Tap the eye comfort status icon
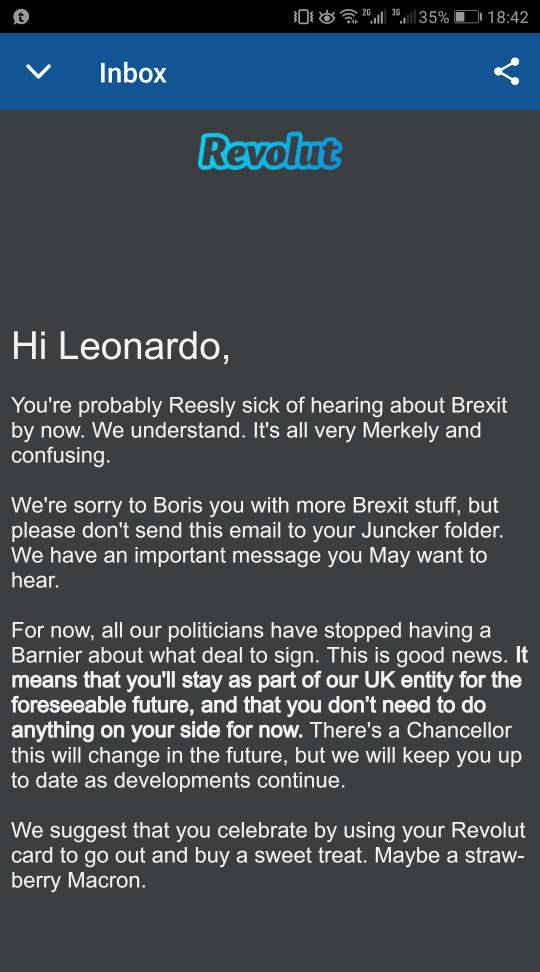Image resolution: width=540 pixels, height=972 pixels. [x=327, y=17]
